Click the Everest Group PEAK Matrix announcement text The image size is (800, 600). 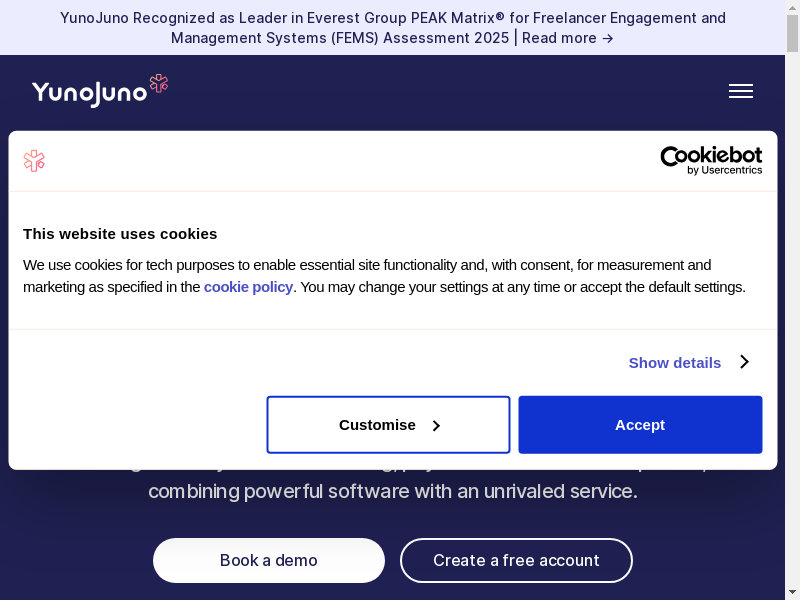coord(392,18)
